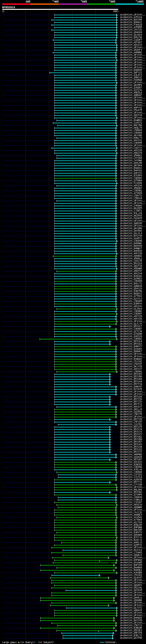The width and height of the screenshot is (146, 644).
Task: Open hit UniRef100_B4DR45
Action: point(131,70)
